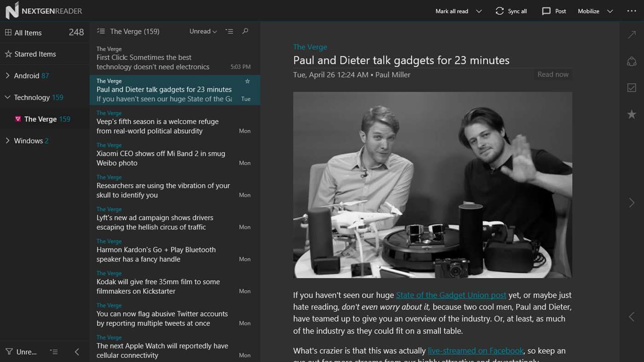Select Starred Items in sidebar
The height and width of the screenshot is (362, 644).
pos(44,54)
